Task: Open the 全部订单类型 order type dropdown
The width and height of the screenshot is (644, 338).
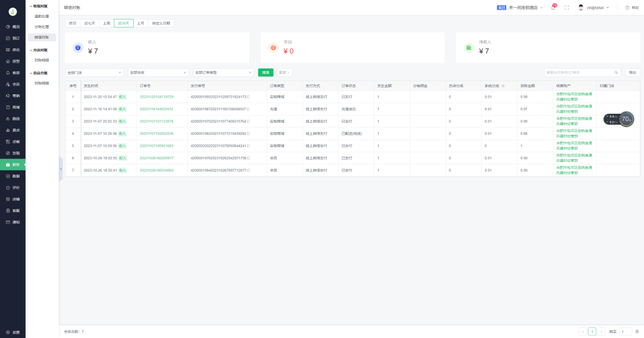Action: (224, 73)
